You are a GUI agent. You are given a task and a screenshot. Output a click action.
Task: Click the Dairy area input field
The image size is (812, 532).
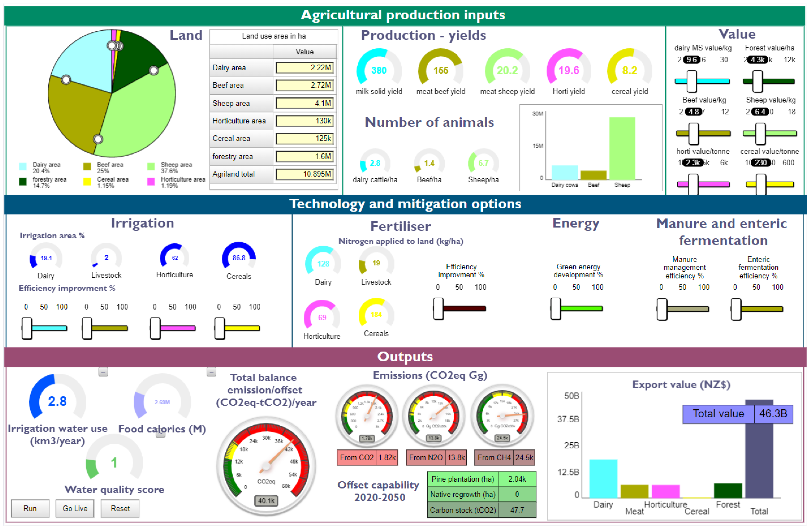[x=304, y=67]
